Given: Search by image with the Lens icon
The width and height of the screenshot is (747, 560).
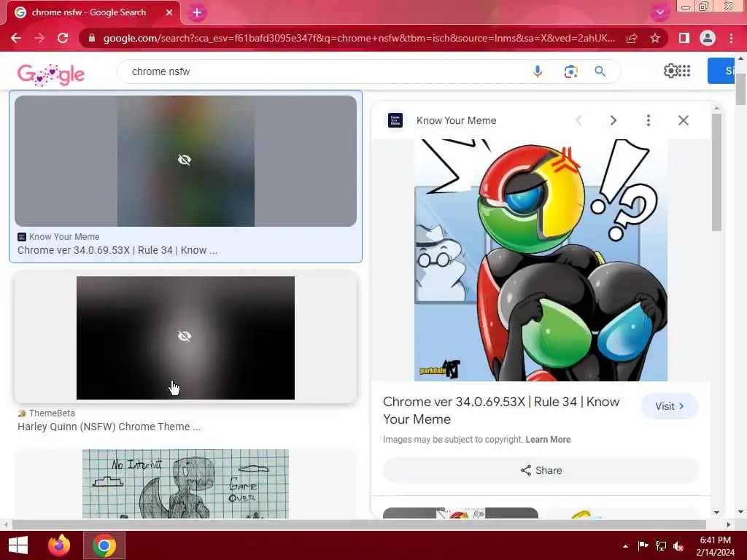Looking at the screenshot, I should coord(570,71).
